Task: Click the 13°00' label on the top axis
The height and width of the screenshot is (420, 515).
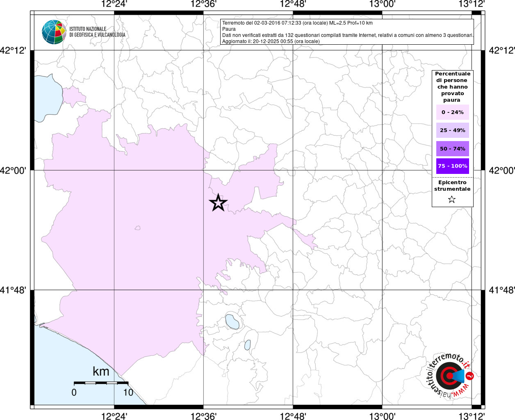Action: (x=382, y=5)
